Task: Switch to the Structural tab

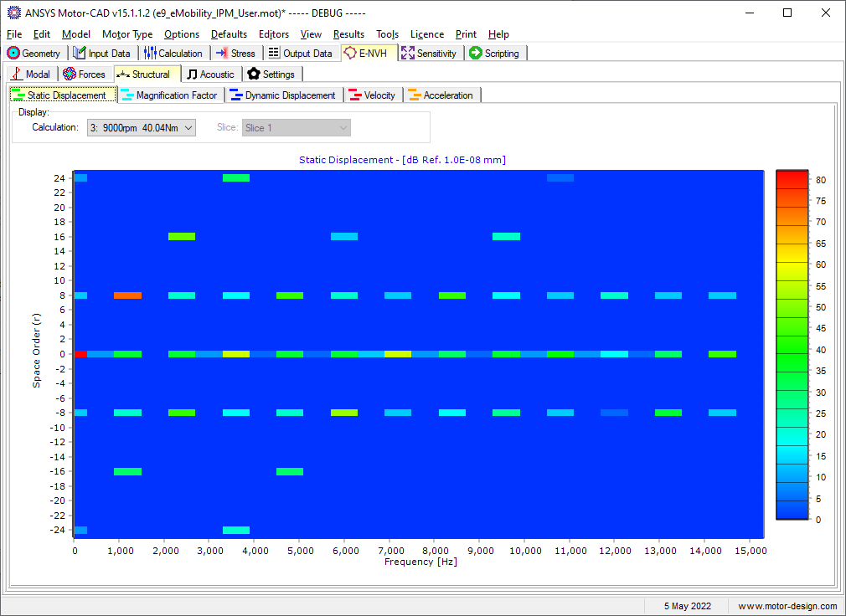Action: (x=147, y=74)
